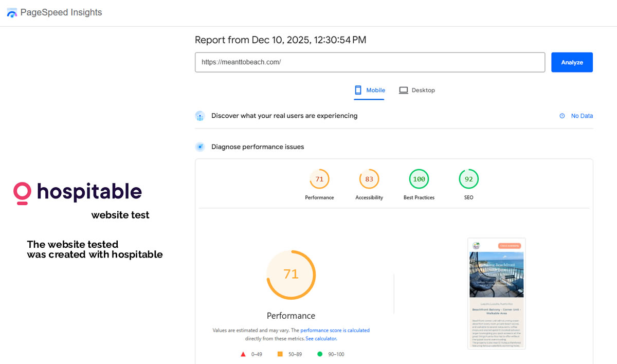Select the Accessibility 83 score gauge
Image resolution: width=617 pixels, height=364 pixels.
[x=369, y=179]
